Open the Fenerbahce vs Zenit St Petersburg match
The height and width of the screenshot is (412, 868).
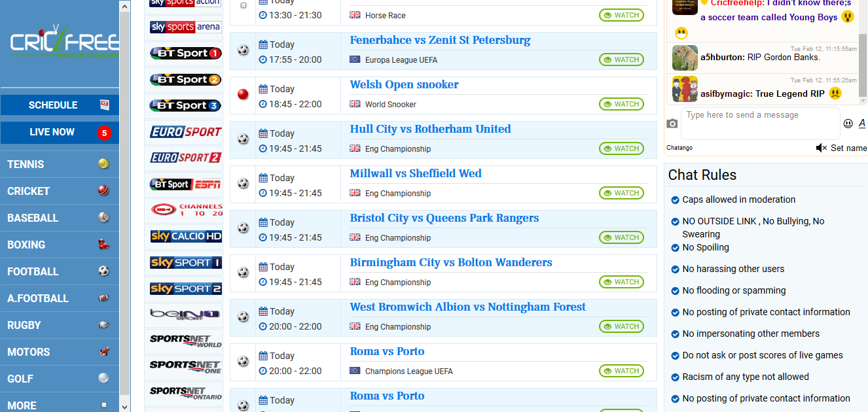pyautogui.click(x=440, y=40)
